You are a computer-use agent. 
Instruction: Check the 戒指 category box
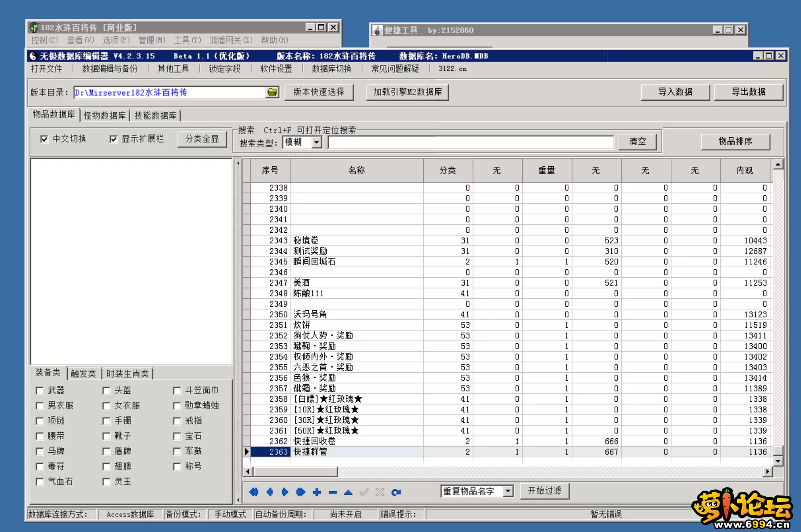(177, 421)
